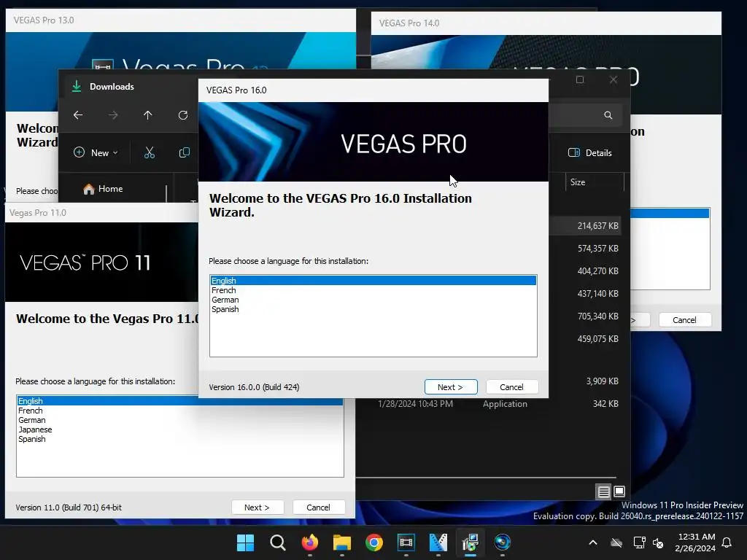This screenshot has height=560, width=747.
Task: Go back in Downloads Explorer window
Action: click(x=78, y=114)
